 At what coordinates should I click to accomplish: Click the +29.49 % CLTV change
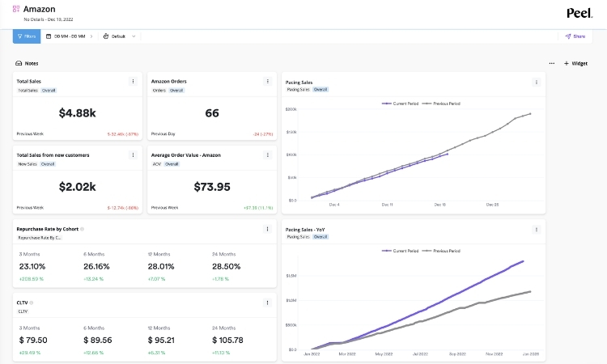click(30, 353)
